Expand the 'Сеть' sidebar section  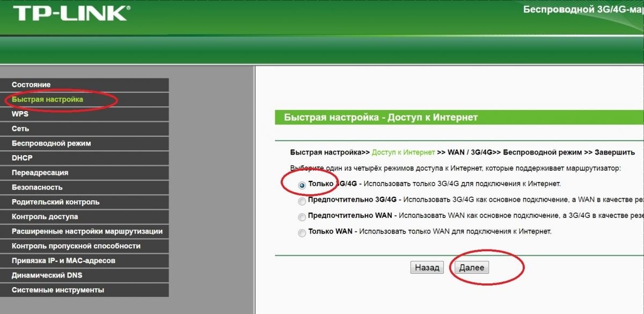coord(20,129)
